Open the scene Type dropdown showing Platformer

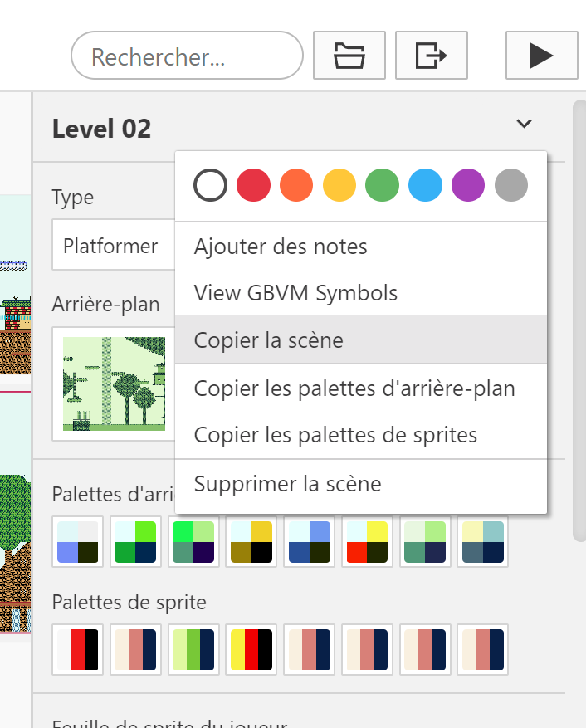(x=112, y=247)
